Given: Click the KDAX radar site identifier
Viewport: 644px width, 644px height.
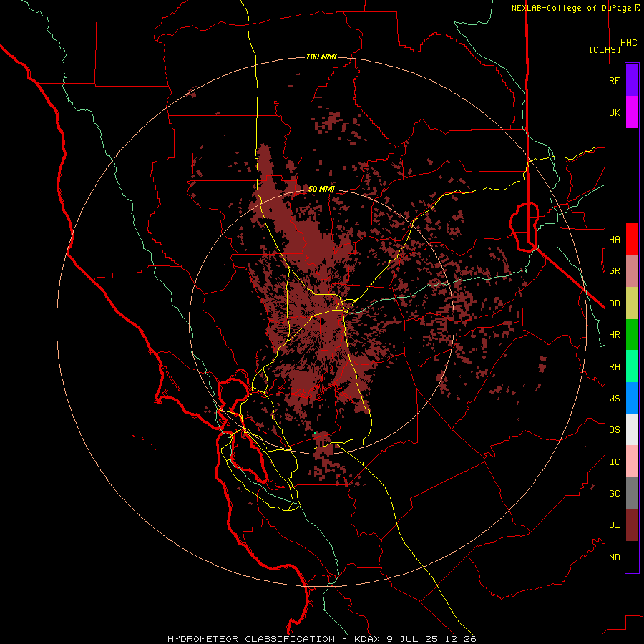Looking at the screenshot, I should coord(369,639).
